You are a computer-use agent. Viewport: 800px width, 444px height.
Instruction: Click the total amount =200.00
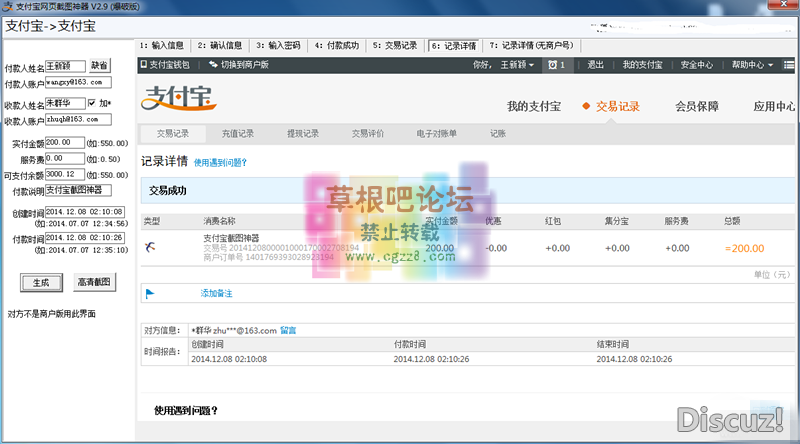tap(744, 249)
